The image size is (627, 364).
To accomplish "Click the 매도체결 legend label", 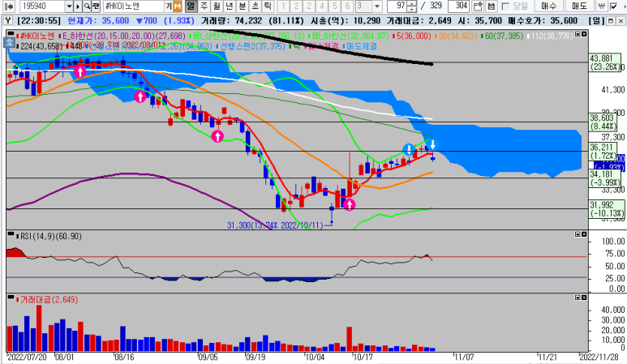I will pyautogui.click(x=361, y=46).
